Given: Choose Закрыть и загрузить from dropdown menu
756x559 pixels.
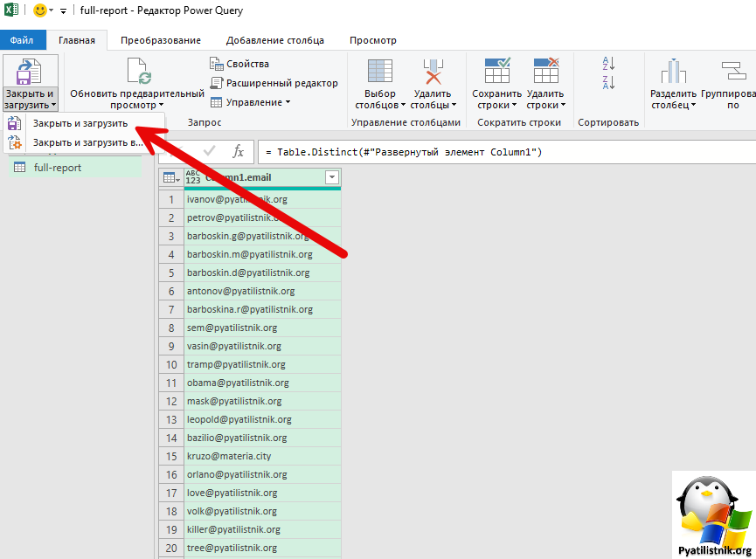Looking at the screenshot, I should 80,123.
